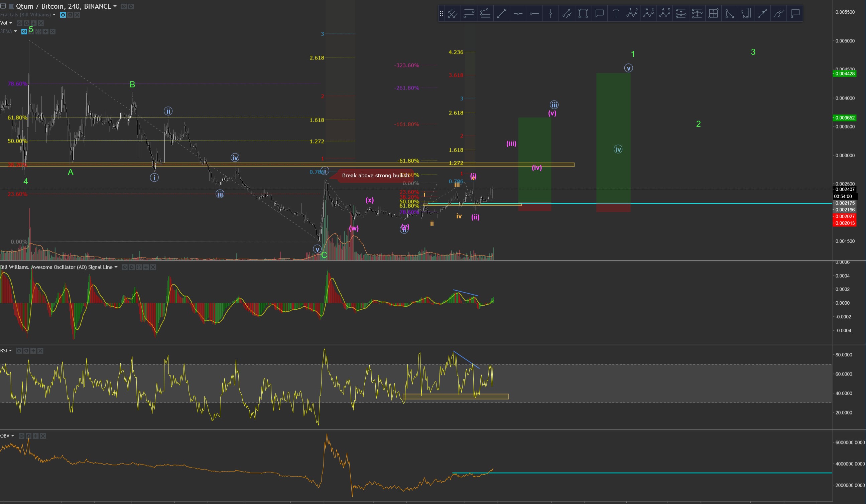
Task: Remove the RSI indicator with X
Action: [x=40, y=351]
